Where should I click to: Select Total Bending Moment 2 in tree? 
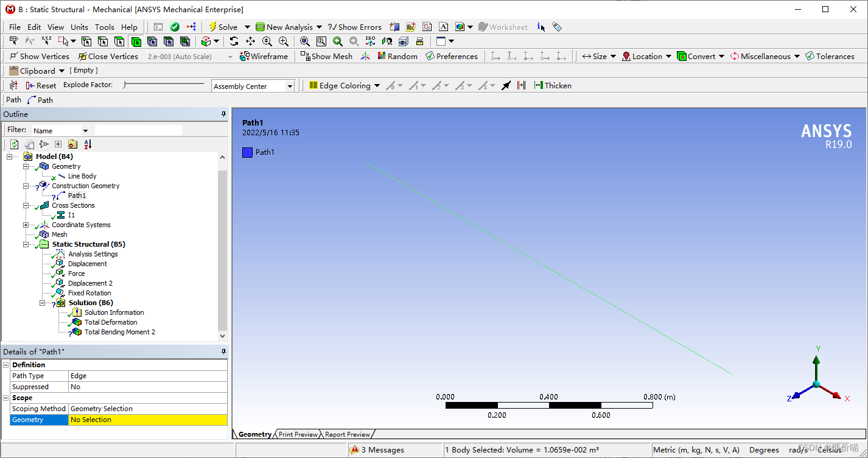120,332
